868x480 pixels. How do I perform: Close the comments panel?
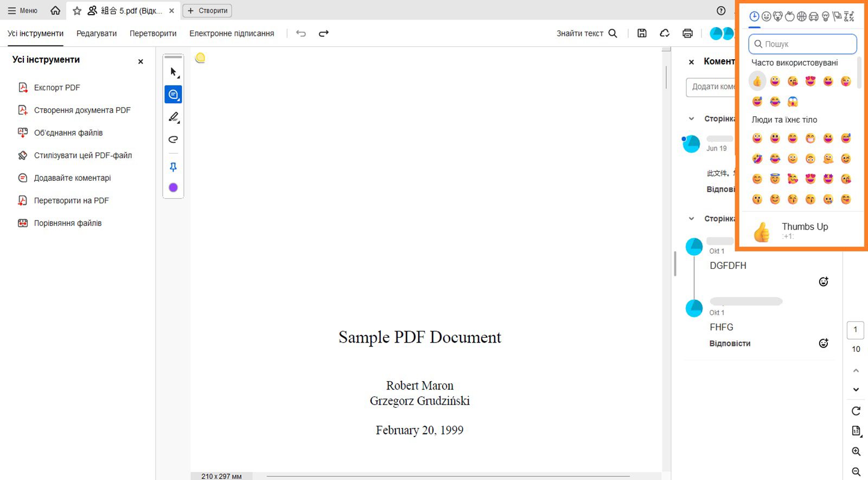(691, 62)
